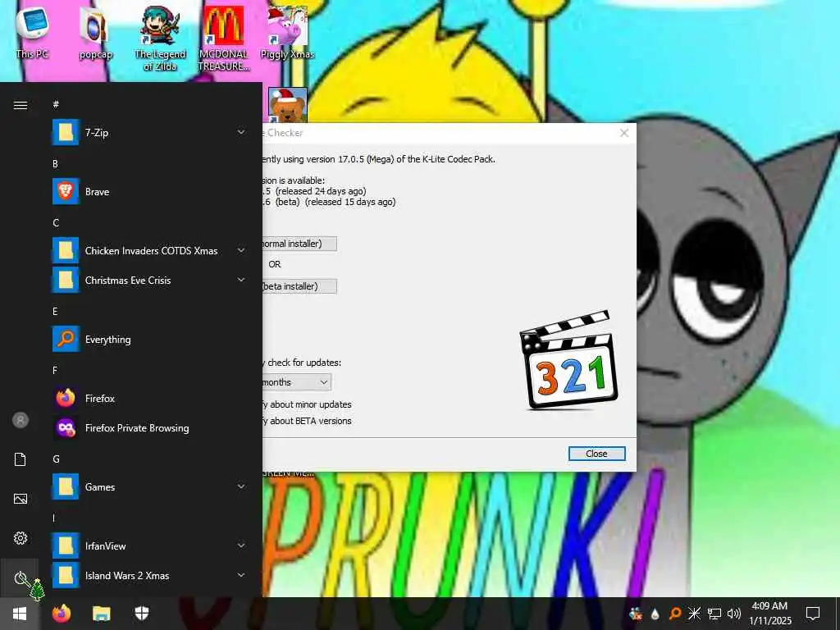Open the popcap desktop shortcut
The image size is (840, 630).
pos(95,33)
